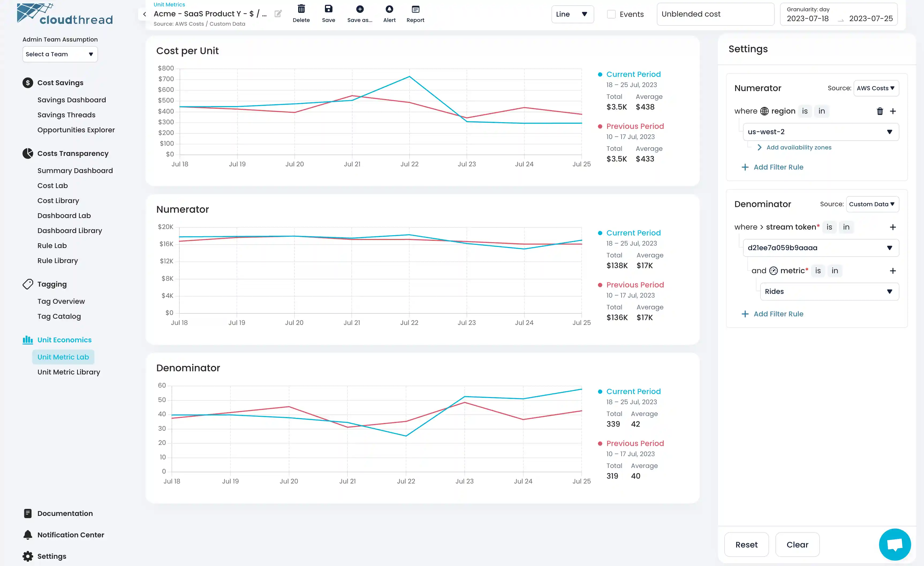Open the Line chart type dropdown
924x566 pixels.
click(x=572, y=14)
